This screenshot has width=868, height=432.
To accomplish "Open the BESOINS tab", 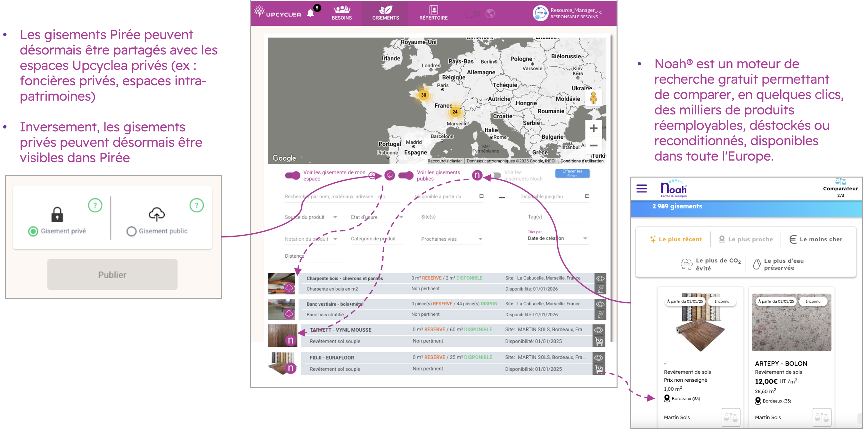I will tap(342, 13).
